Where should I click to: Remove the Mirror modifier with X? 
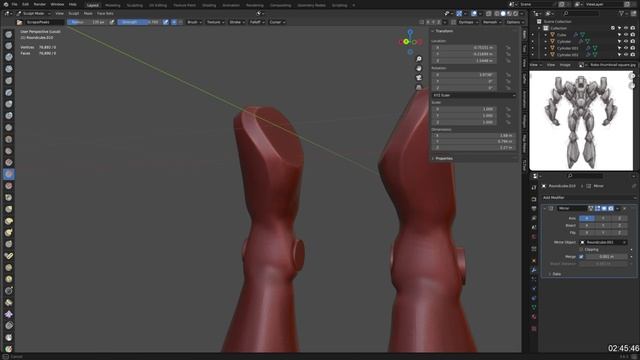coord(624,209)
